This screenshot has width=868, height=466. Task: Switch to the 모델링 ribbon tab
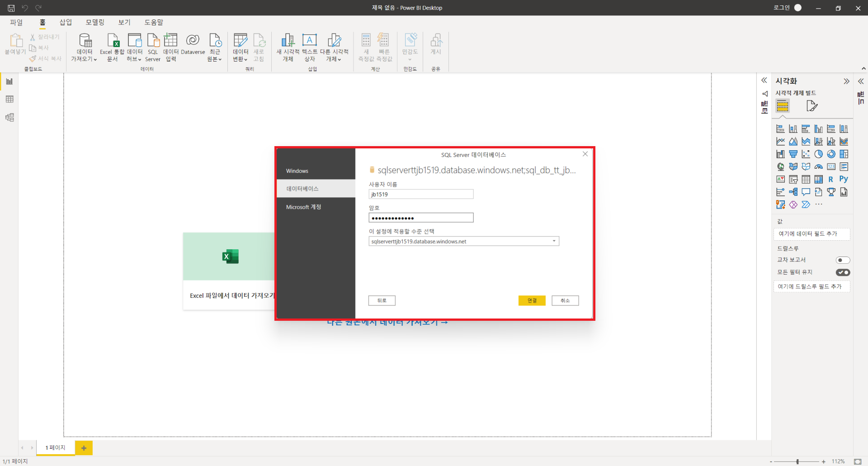point(95,22)
